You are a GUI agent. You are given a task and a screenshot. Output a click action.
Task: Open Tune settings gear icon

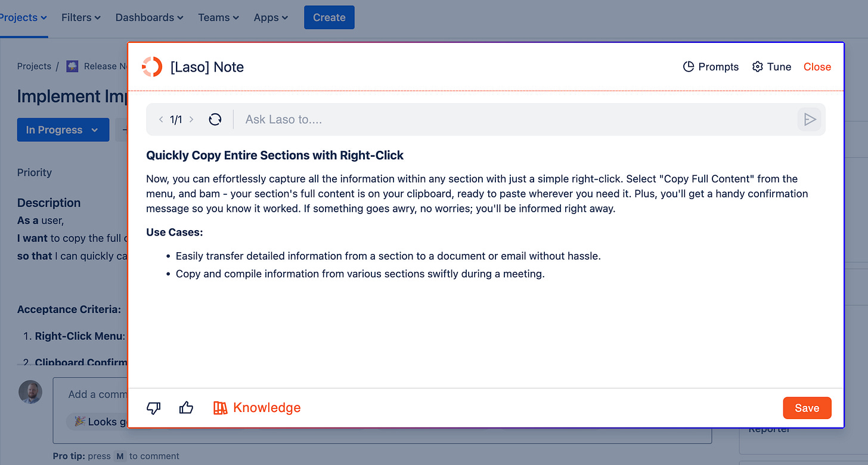(x=758, y=67)
